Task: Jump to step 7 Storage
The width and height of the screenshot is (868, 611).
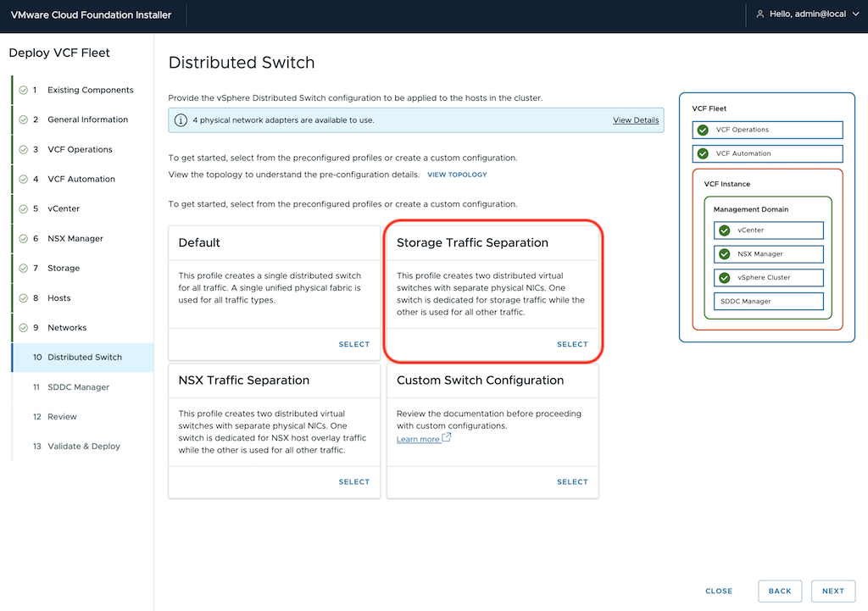Action: click(x=82, y=269)
